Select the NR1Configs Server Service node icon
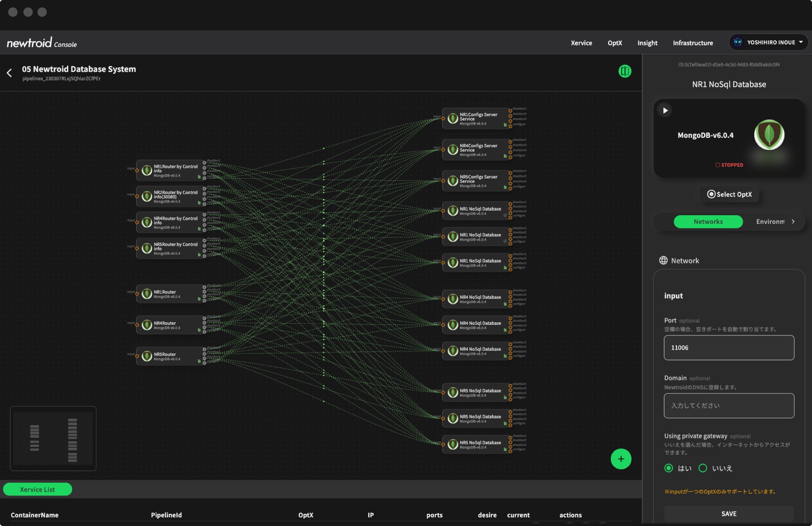 pos(453,119)
